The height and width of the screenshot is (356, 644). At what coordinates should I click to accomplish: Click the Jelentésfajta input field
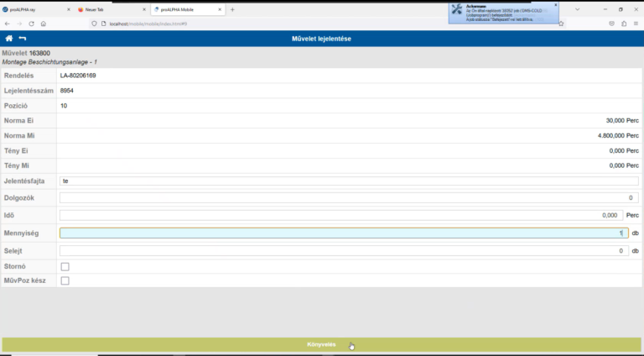[x=348, y=181]
